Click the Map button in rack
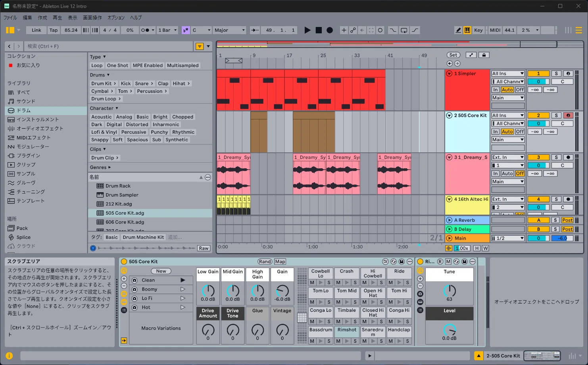This screenshot has height=365, width=588. tap(280, 261)
